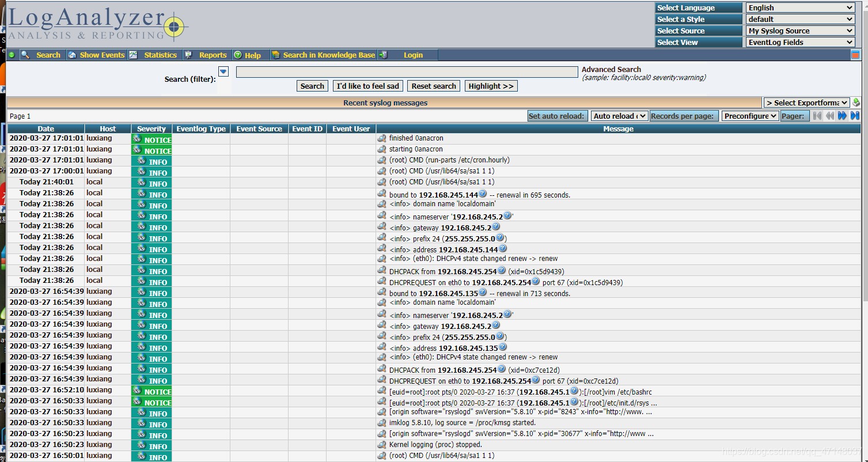Image resolution: width=868 pixels, height=462 pixels.
Task: Open the Auto reload dropdown
Action: click(619, 116)
